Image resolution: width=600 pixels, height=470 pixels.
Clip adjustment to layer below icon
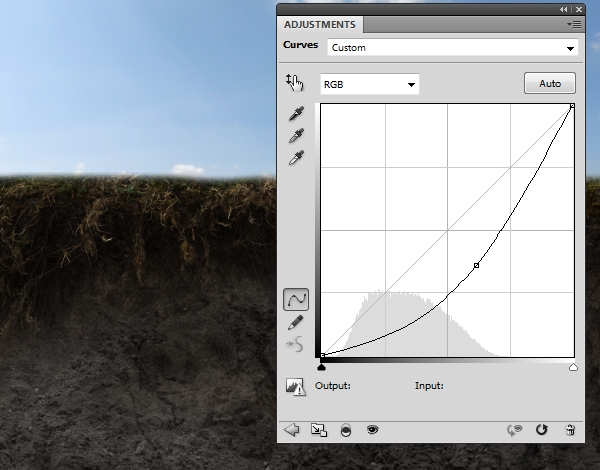tap(346, 430)
